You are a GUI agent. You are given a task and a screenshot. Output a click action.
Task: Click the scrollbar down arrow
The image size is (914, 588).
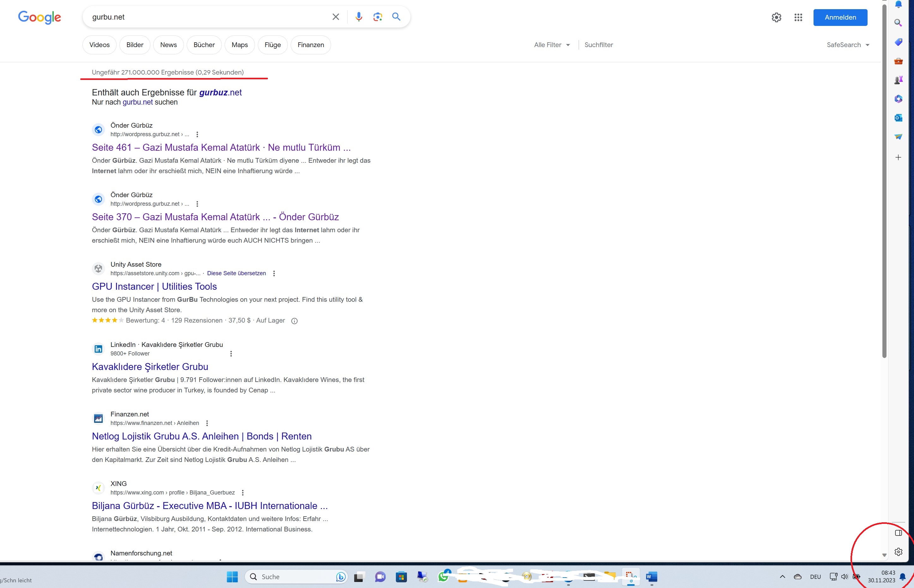884,555
